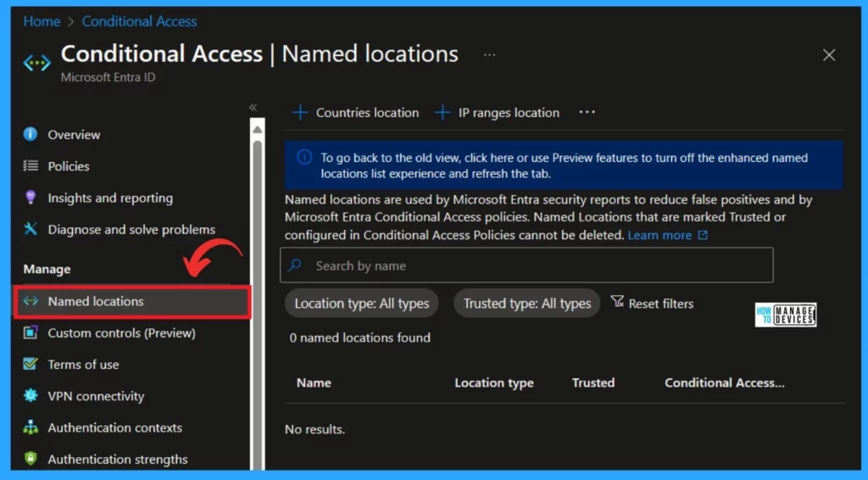Focus the Search by name field
The height and width of the screenshot is (480, 868).
pyautogui.click(x=526, y=265)
